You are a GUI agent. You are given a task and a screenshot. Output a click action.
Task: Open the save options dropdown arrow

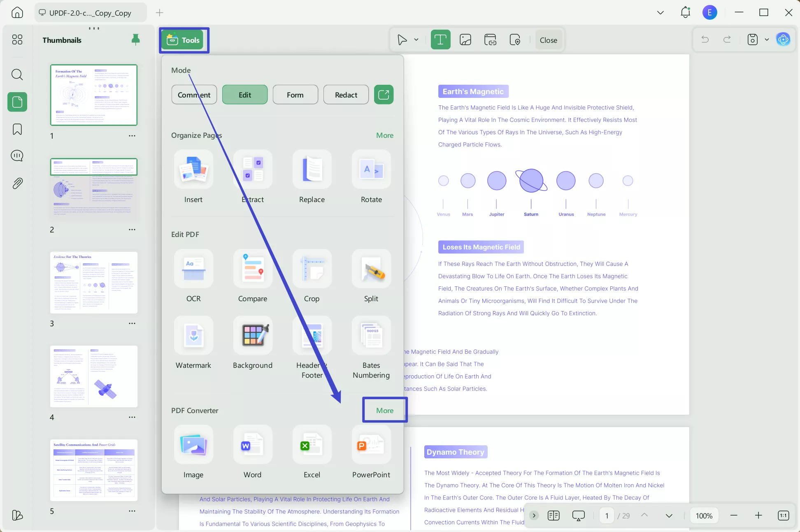tap(767, 40)
